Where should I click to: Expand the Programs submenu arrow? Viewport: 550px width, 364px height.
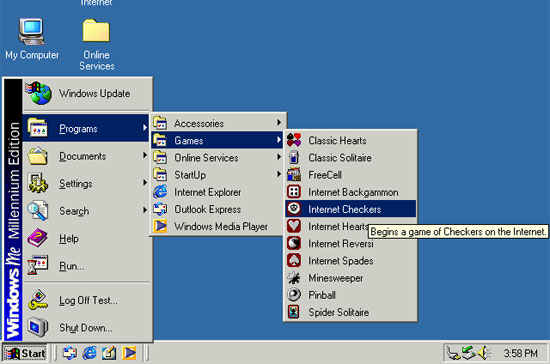[x=145, y=128]
